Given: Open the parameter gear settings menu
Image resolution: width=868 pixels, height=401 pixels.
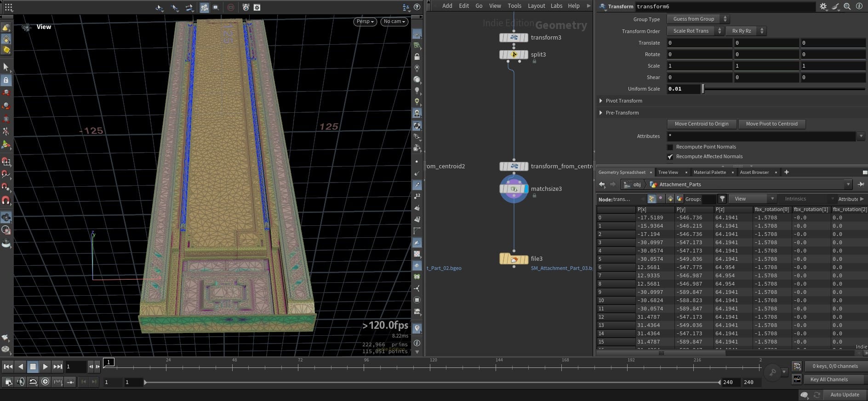Looking at the screenshot, I should (823, 6).
